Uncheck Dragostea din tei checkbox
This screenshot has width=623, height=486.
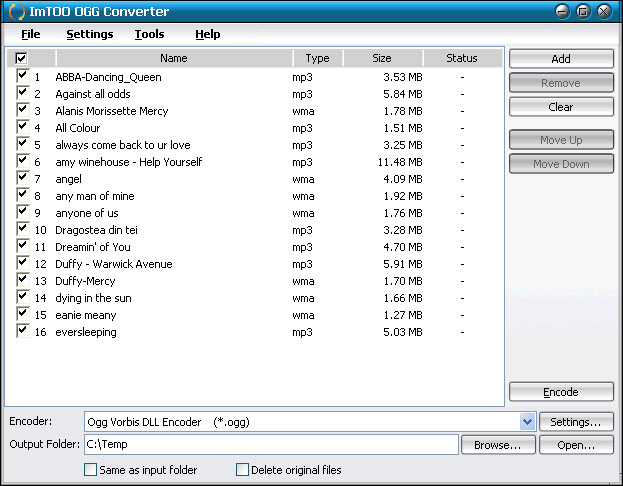[23, 229]
